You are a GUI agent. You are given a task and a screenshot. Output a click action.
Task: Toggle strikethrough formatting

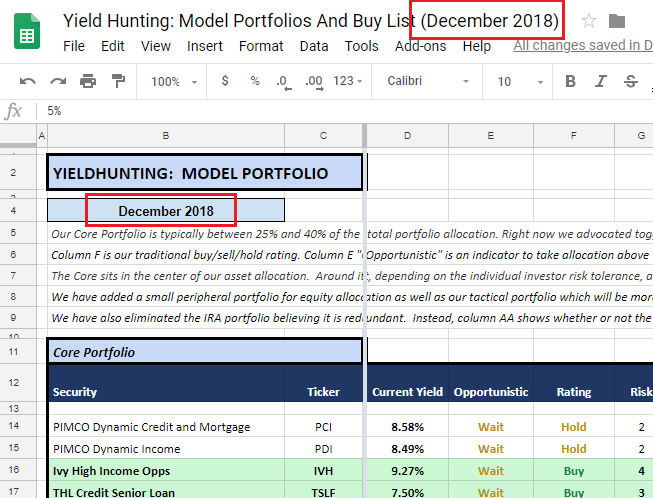pyautogui.click(x=631, y=81)
